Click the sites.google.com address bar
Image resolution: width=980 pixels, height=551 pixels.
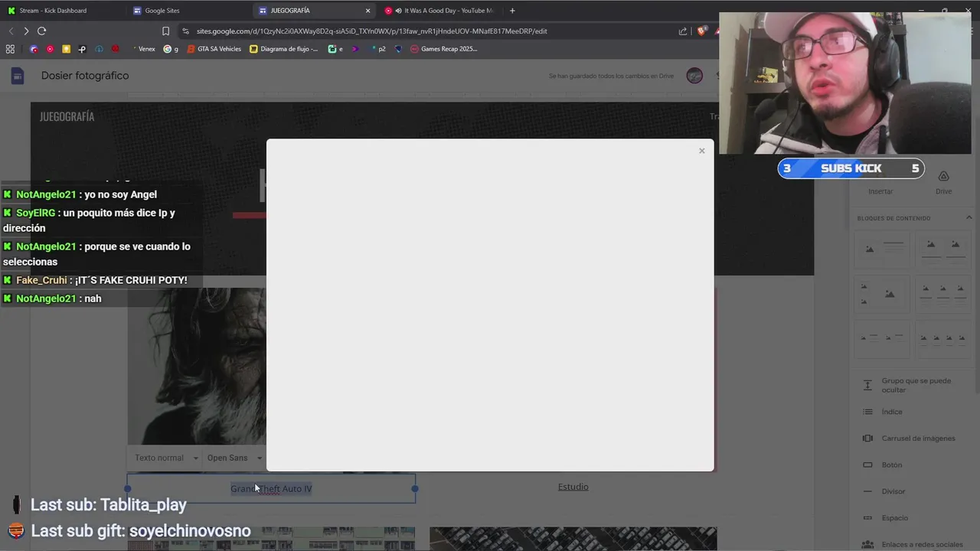[x=371, y=31]
